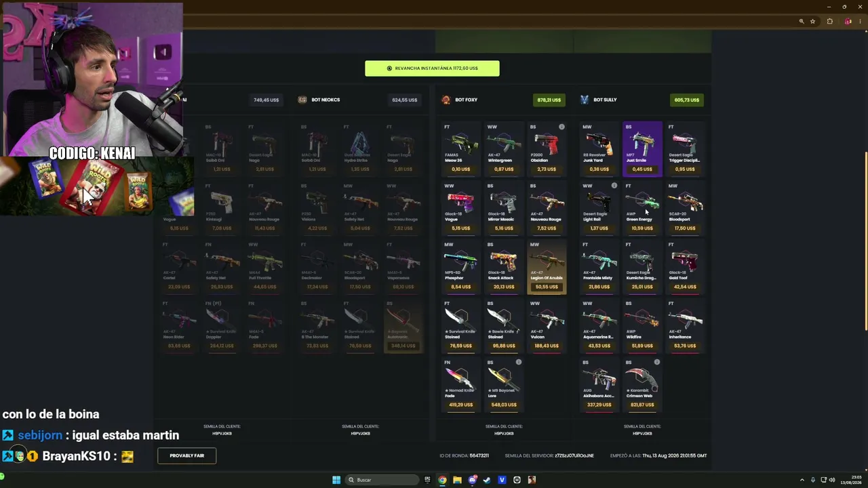Viewport: 868px width, 488px height.
Task: Click Bot NeoKCS total 624,55 US$
Action: [405, 100]
